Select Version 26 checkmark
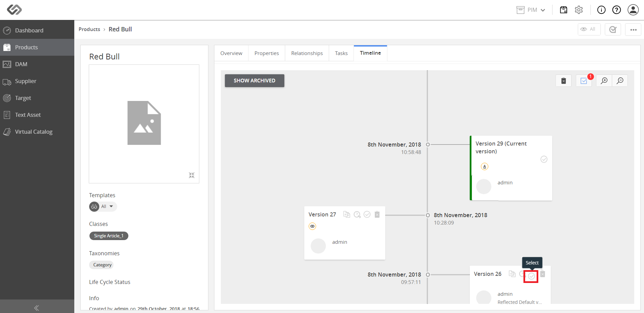644x313 pixels. [x=531, y=276]
